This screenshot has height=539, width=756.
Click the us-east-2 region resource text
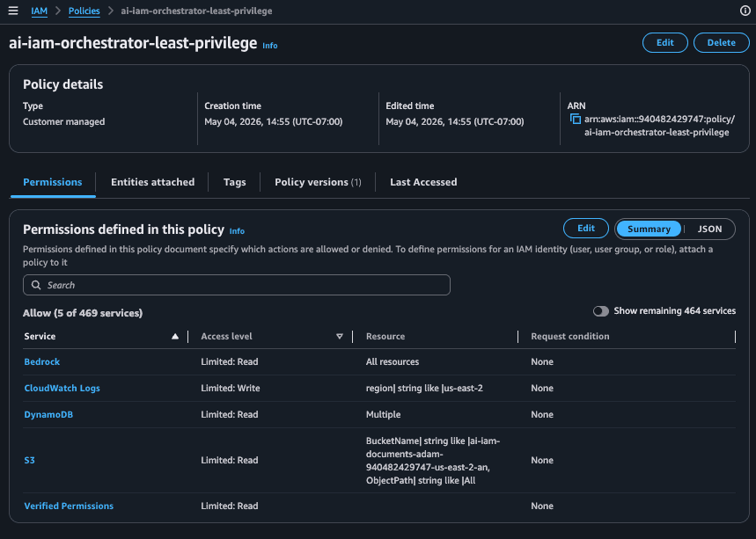424,389
